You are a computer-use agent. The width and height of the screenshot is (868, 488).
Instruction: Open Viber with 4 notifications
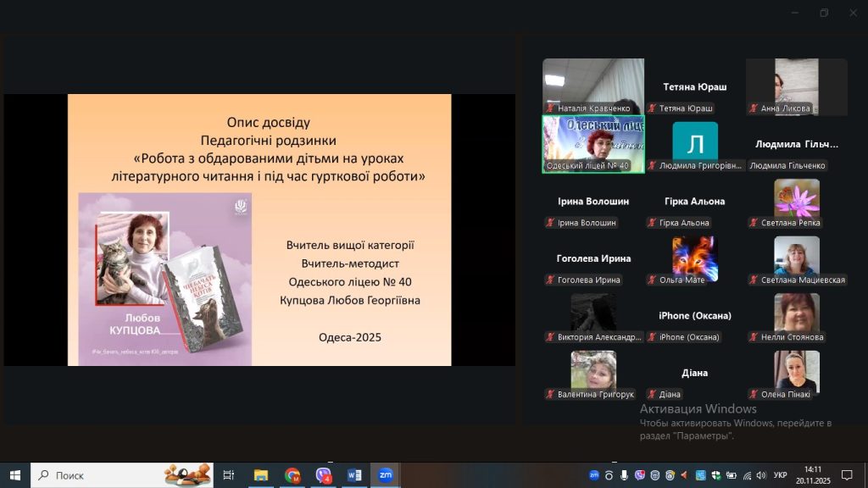click(x=324, y=475)
